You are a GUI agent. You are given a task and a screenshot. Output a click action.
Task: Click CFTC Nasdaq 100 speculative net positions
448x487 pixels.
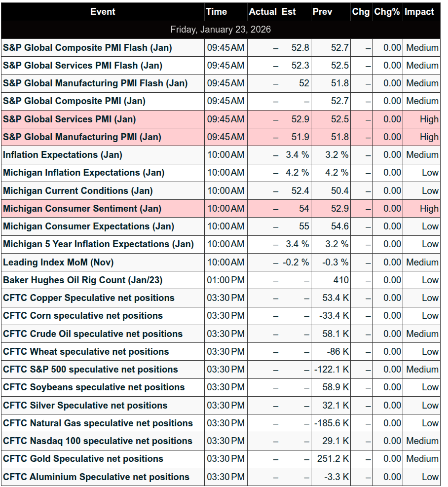pyautogui.click(x=98, y=441)
